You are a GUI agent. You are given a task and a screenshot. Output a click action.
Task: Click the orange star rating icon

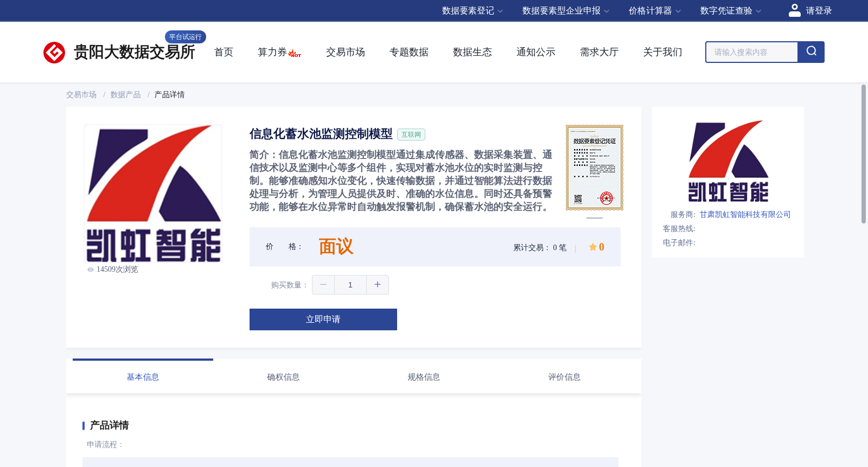click(x=593, y=247)
